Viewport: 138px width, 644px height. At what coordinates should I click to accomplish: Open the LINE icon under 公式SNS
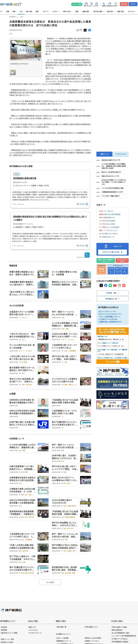pos(110,285)
